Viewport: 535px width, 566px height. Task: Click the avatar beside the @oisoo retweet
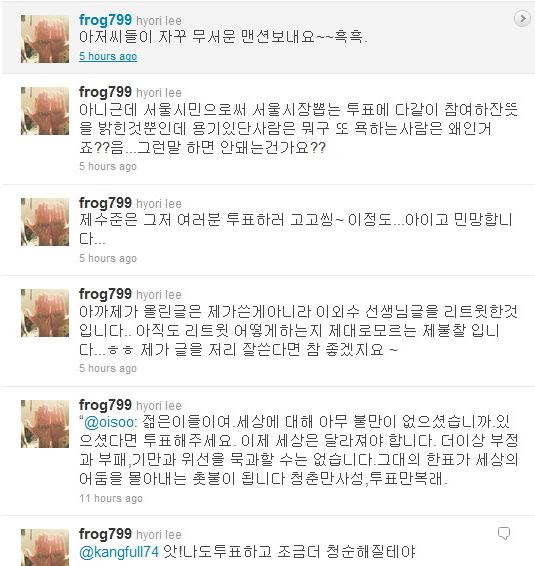click(45, 424)
